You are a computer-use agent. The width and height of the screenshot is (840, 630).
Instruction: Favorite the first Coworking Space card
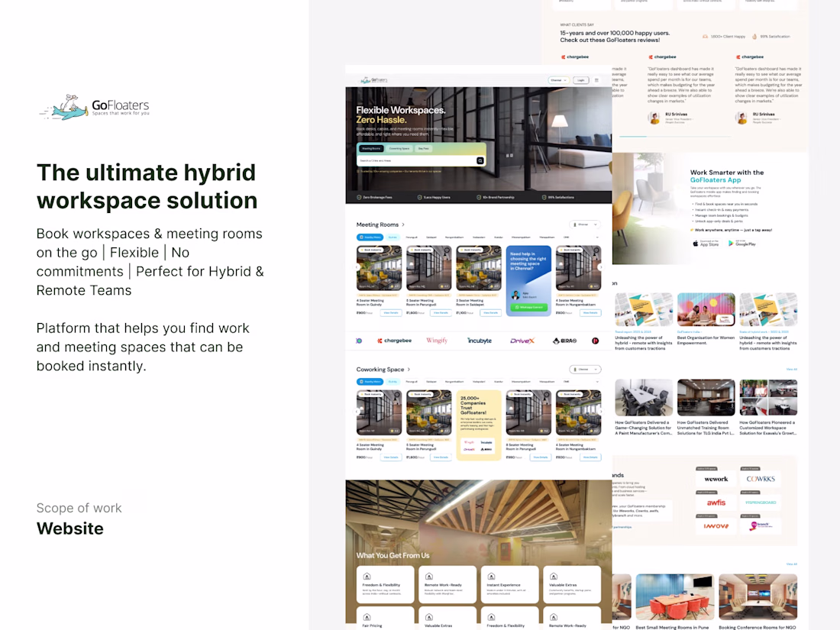pyautogui.click(x=398, y=394)
